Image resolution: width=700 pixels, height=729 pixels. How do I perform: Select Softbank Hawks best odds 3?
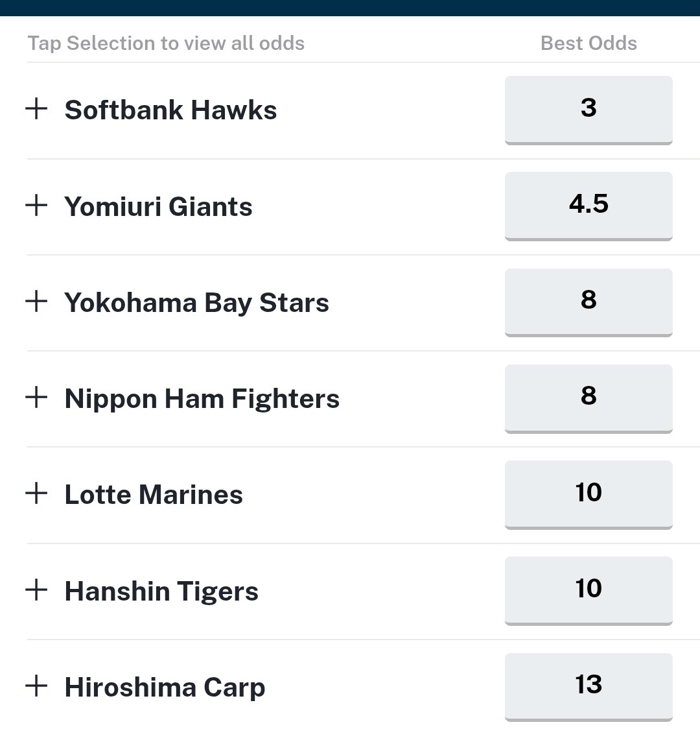pyautogui.click(x=588, y=109)
